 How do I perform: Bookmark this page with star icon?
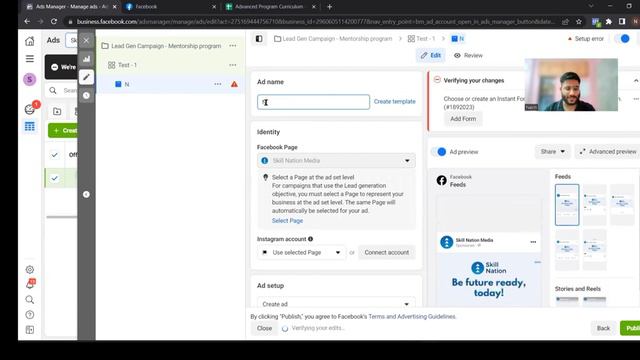tap(579, 21)
